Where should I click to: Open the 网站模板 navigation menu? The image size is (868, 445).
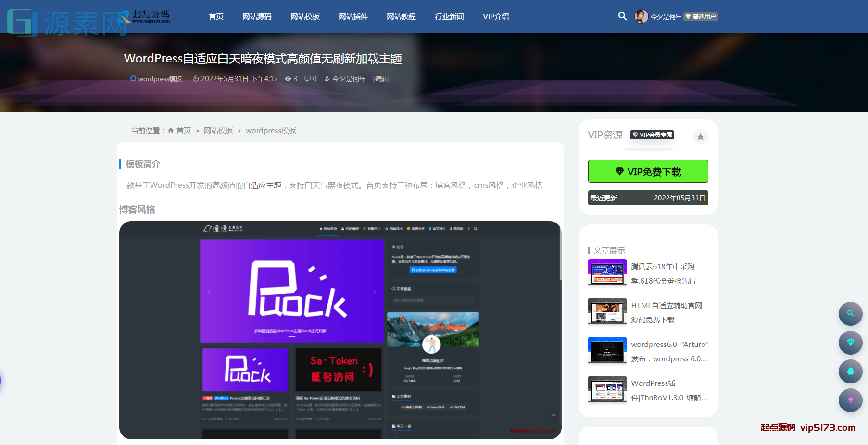point(305,16)
